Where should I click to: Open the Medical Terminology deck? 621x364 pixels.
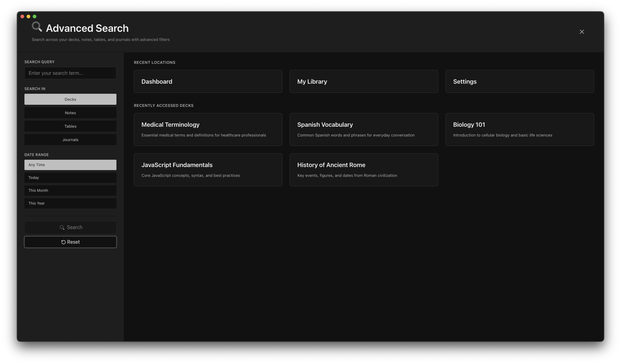click(208, 129)
